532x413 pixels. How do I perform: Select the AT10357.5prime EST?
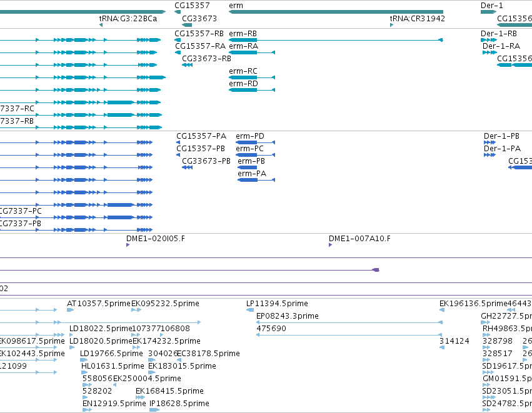tap(70, 310)
